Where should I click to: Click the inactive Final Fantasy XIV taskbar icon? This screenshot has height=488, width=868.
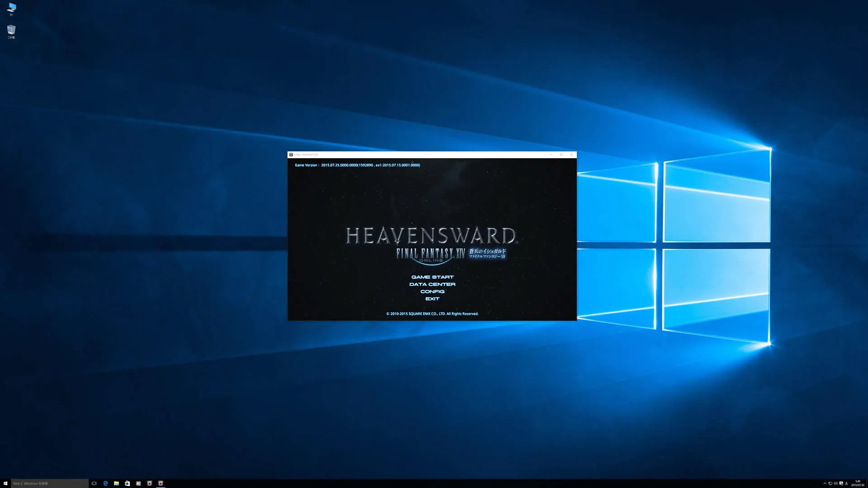150,483
